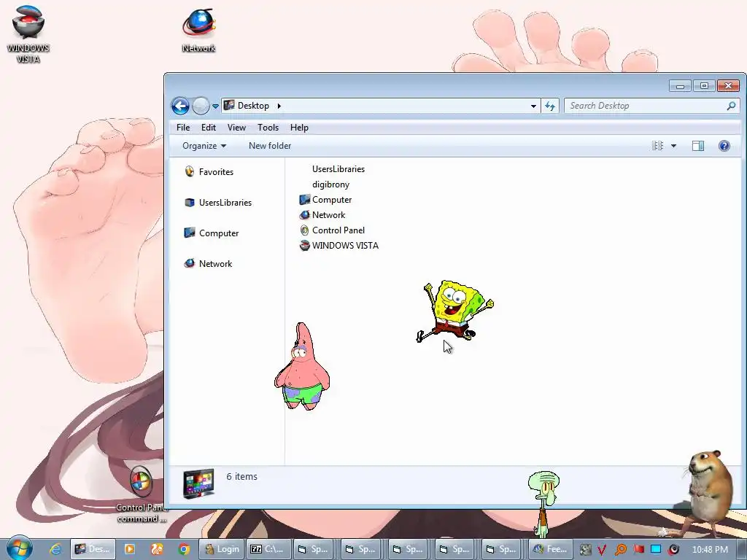
Task: Select WINDOWS VISTA in the file list
Action: tap(345, 245)
